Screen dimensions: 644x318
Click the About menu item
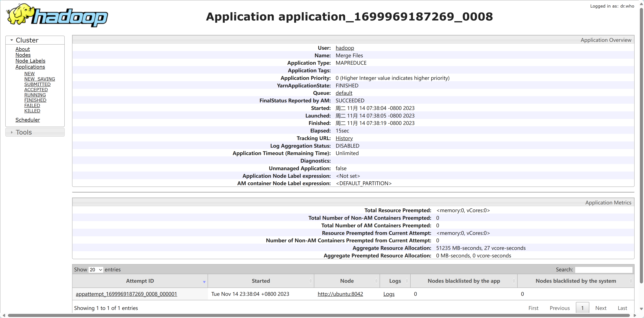(22, 49)
